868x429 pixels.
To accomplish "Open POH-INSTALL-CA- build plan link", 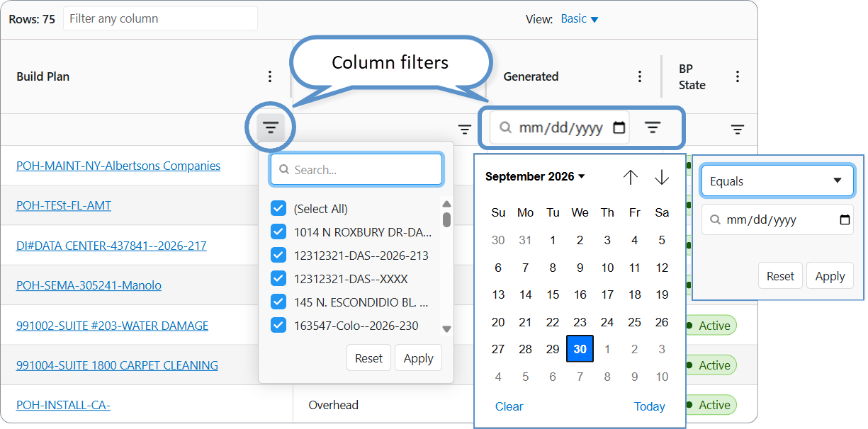I will click(63, 405).
